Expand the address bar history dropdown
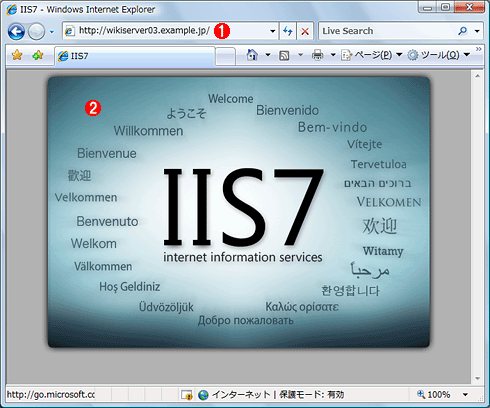This screenshot has height=408, width=490. 272,31
